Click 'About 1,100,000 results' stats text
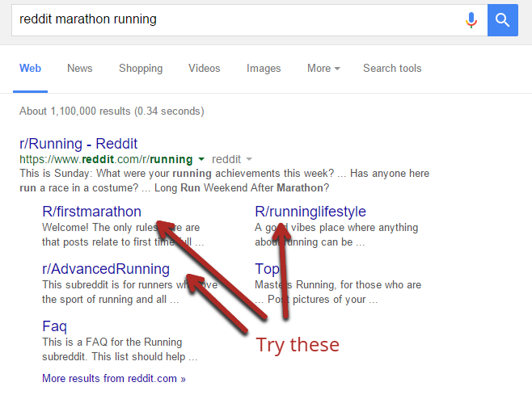The width and height of the screenshot is (532, 395). [x=112, y=111]
